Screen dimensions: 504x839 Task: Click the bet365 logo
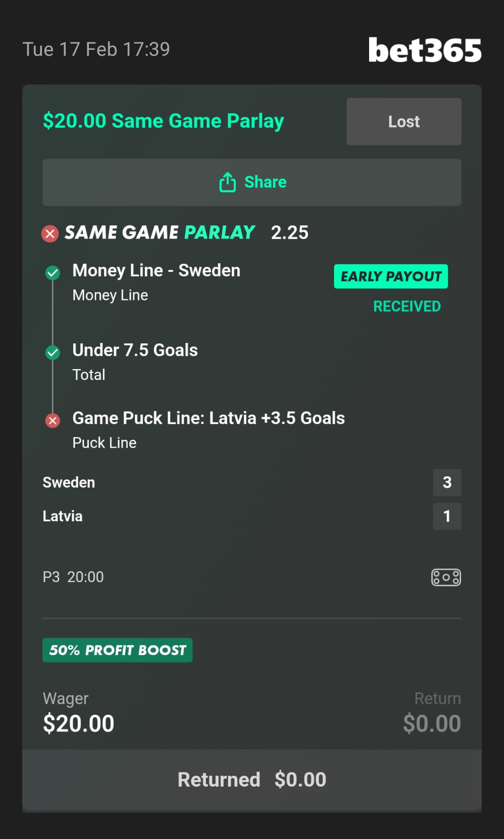click(424, 50)
